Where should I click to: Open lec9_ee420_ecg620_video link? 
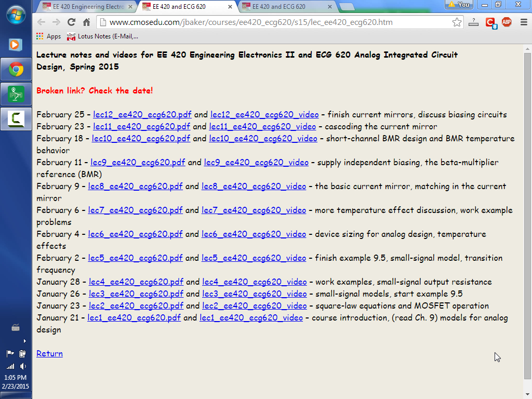(256, 163)
